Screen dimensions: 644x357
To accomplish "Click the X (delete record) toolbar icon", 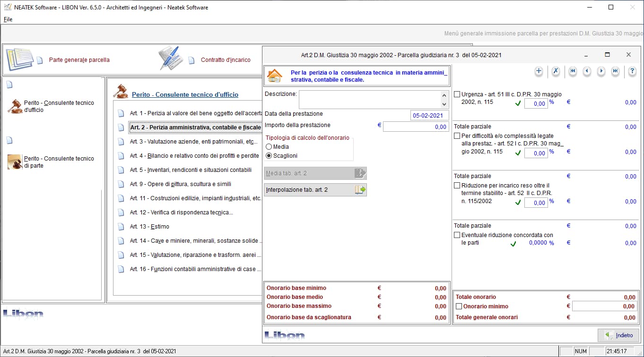I will (556, 71).
